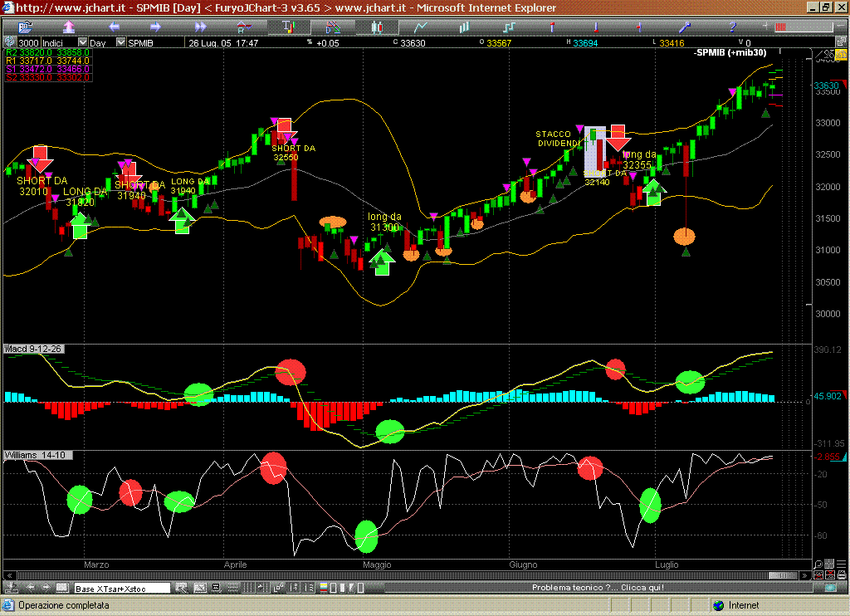The width and height of the screenshot is (850, 616).
Task: Expand the Indici market dropdown
Action: (x=81, y=43)
